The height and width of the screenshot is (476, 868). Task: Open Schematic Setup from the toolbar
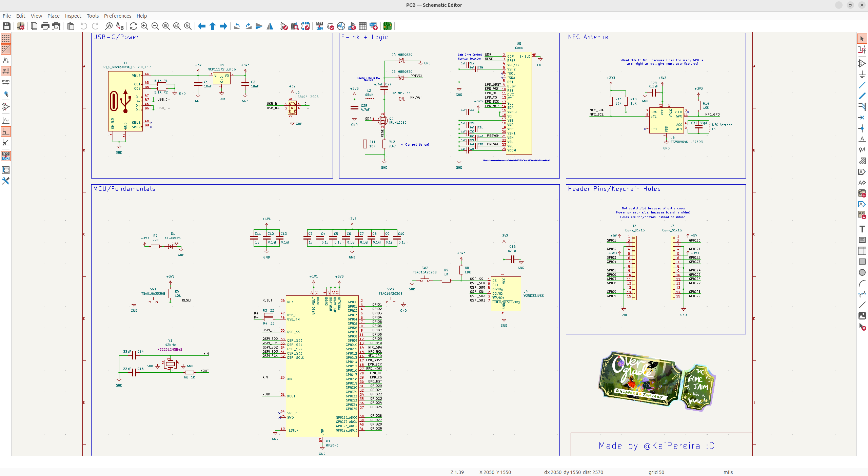(21, 26)
